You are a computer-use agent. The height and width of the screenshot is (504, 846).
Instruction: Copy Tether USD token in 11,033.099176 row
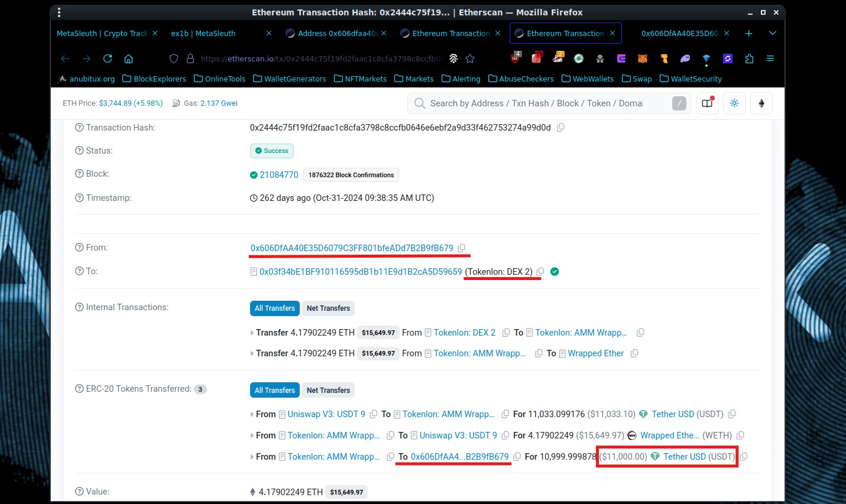coord(732,414)
